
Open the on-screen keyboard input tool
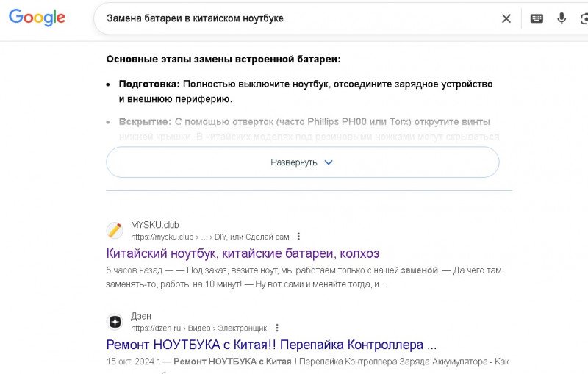(x=537, y=18)
